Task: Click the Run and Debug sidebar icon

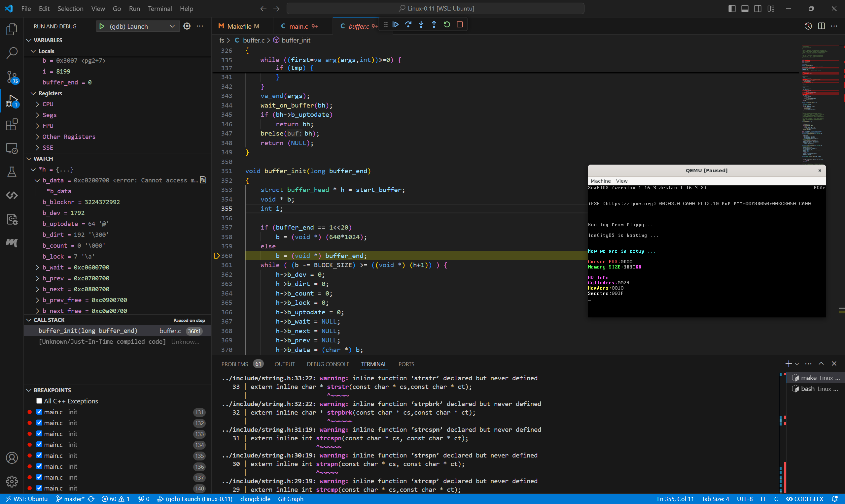Action: (12, 101)
